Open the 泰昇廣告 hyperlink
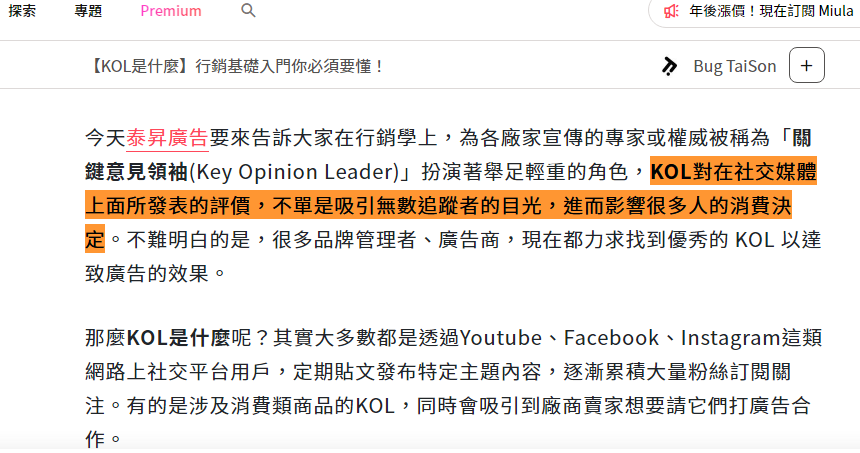 (167, 138)
